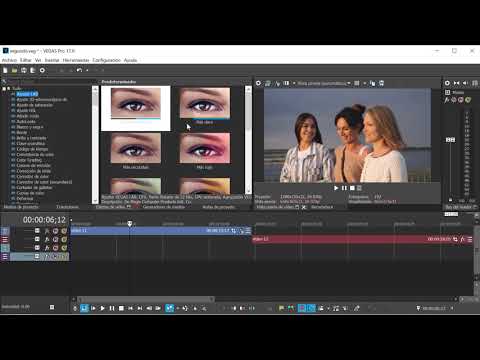Switch to Notas de proyecto tab
Screen dimensions: 480x360
coord(219,207)
